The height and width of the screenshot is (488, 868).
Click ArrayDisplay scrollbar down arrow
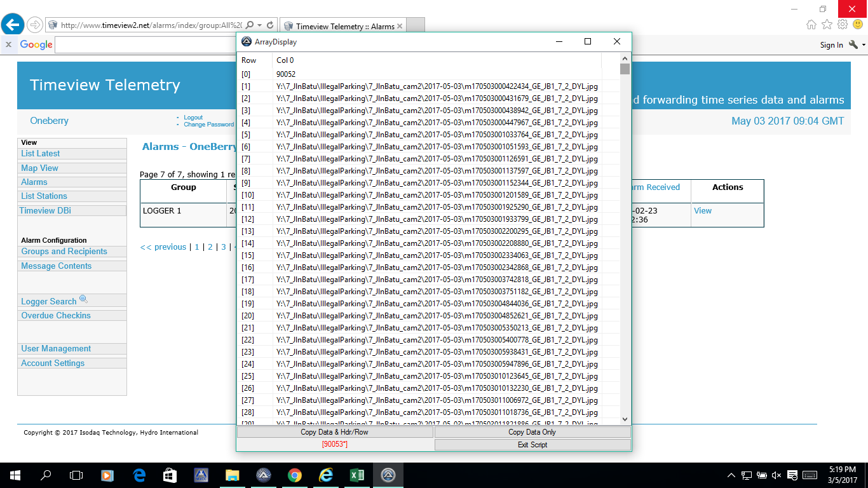click(625, 419)
